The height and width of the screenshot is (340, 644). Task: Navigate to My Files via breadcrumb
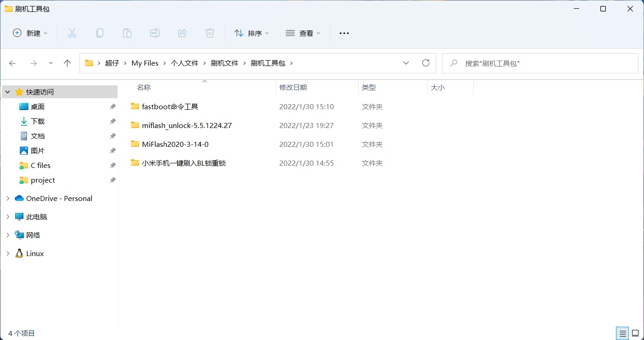point(145,63)
